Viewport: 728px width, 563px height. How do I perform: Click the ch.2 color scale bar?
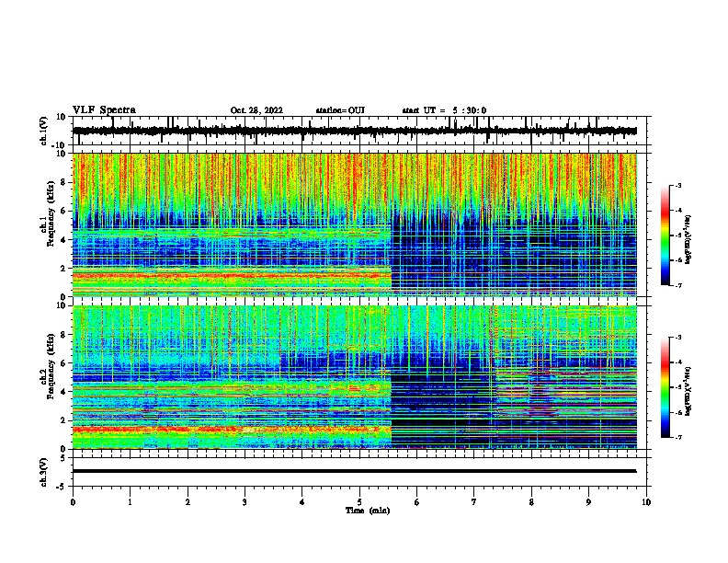(665, 387)
